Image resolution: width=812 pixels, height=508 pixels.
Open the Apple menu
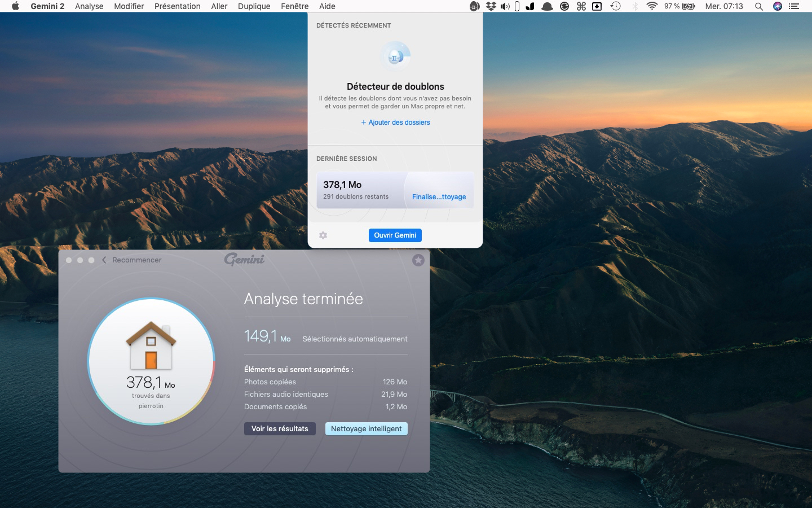(15, 6)
